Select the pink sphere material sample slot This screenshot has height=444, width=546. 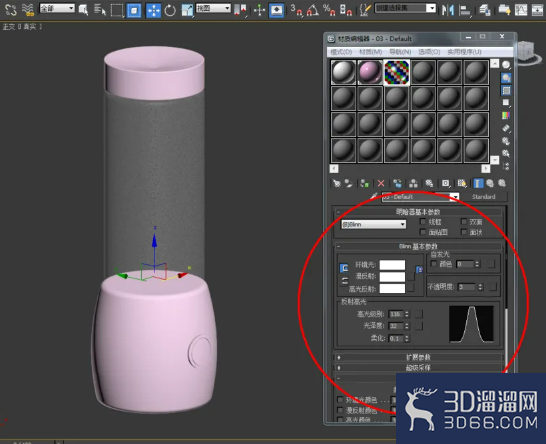coord(370,72)
